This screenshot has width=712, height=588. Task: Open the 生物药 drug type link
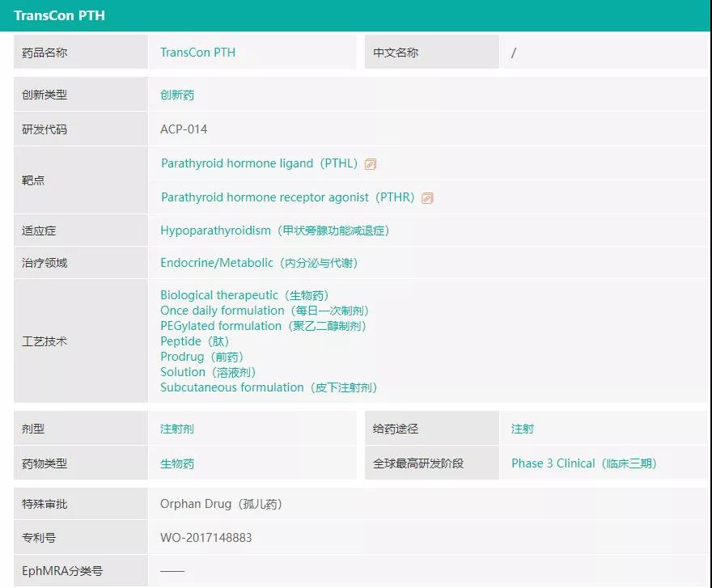177,463
